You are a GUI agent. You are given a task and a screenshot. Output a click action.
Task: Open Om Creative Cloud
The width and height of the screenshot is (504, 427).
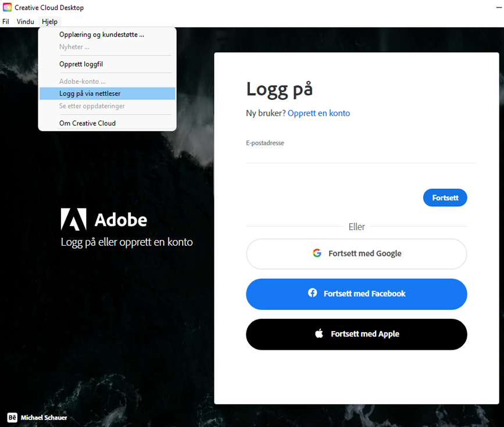[x=87, y=123]
